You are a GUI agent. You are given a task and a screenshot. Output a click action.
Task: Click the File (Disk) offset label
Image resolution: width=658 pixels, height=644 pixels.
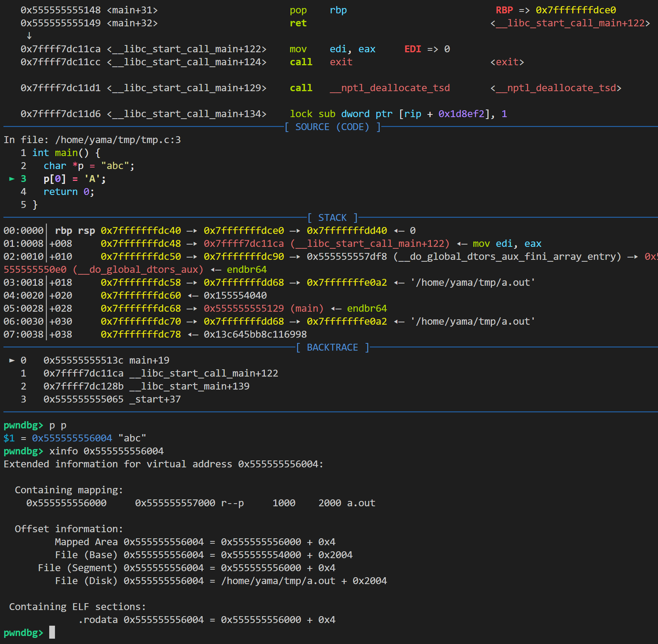tap(86, 581)
